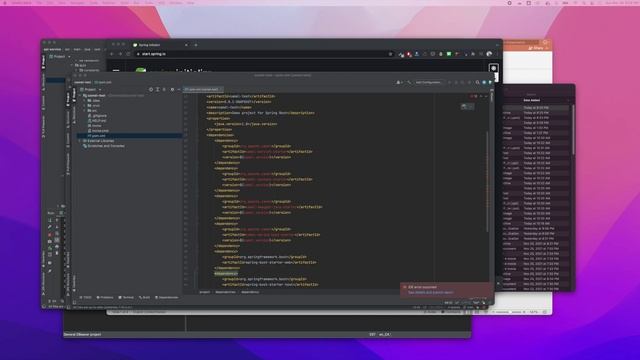Go back in the browser window
This screenshot has width=640, height=360.
[112, 54]
